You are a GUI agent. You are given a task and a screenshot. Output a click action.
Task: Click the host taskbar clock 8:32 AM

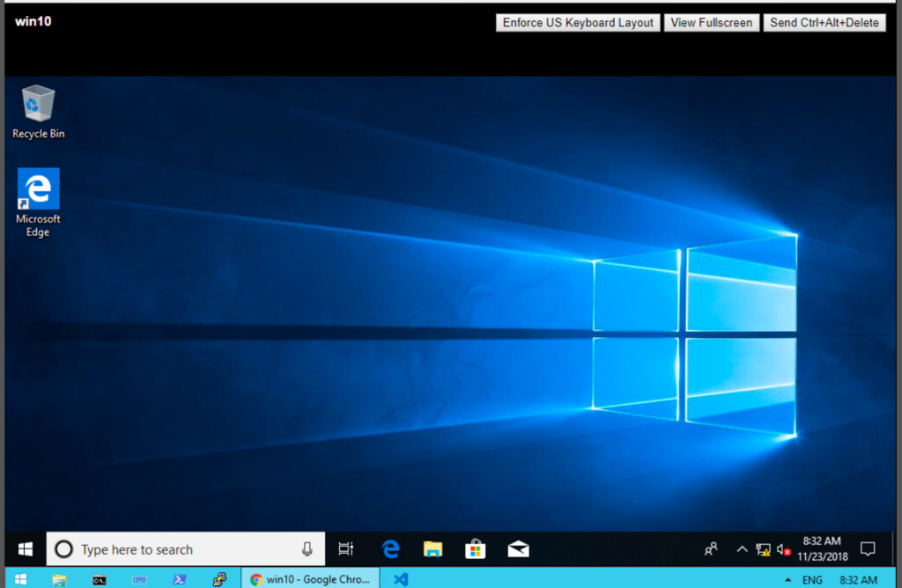tap(858, 580)
